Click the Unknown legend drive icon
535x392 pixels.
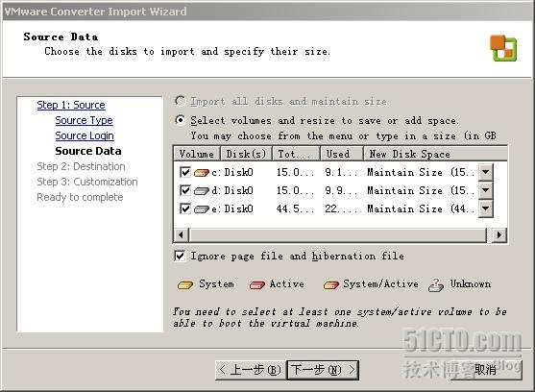point(436,285)
